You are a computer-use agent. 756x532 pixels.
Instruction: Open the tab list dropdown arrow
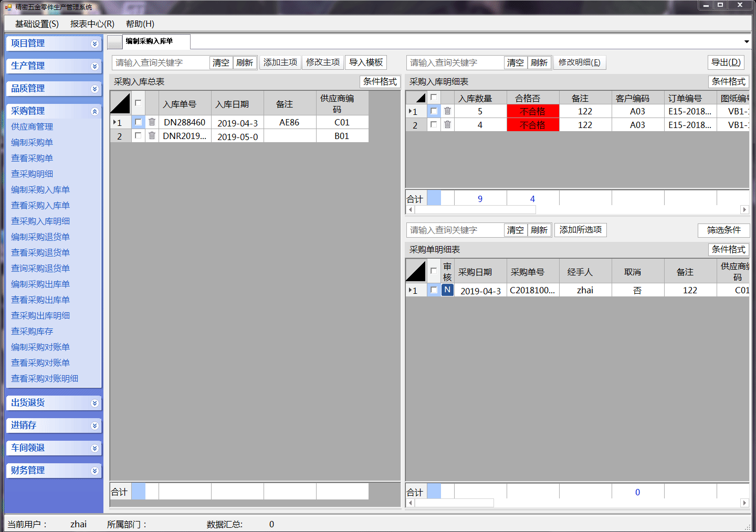click(746, 41)
